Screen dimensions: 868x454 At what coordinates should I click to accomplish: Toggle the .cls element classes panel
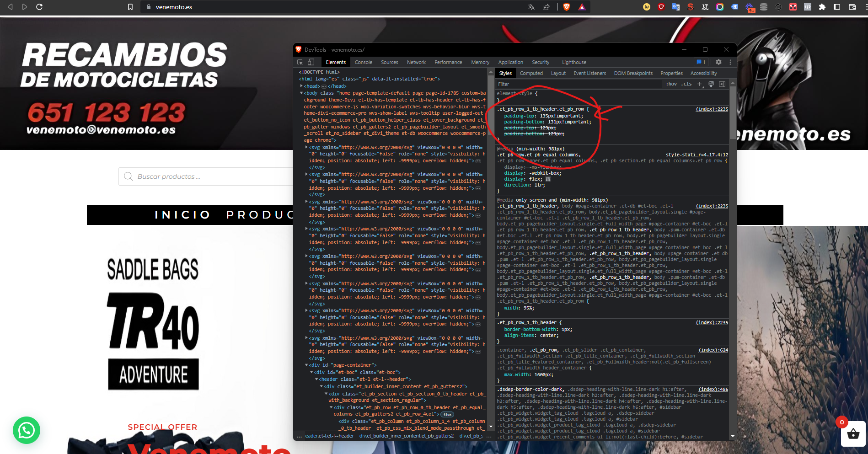point(686,84)
